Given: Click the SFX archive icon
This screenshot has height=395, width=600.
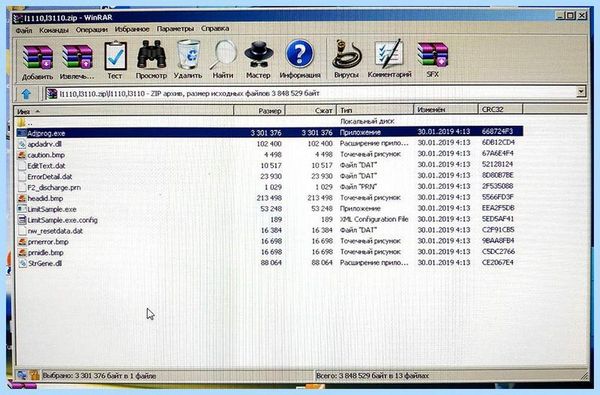Looking at the screenshot, I should coord(432,55).
